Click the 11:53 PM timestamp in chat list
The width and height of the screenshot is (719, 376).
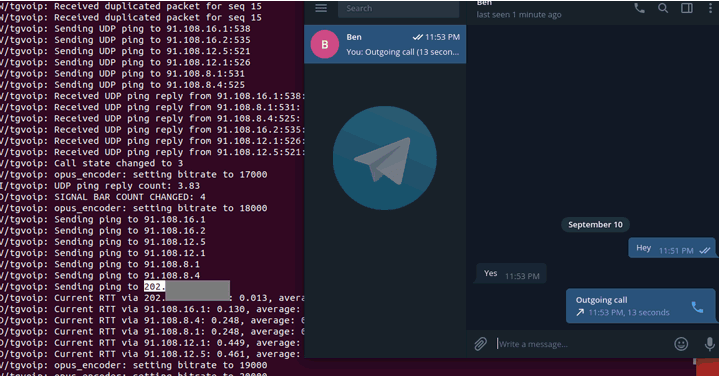click(442, 37)
